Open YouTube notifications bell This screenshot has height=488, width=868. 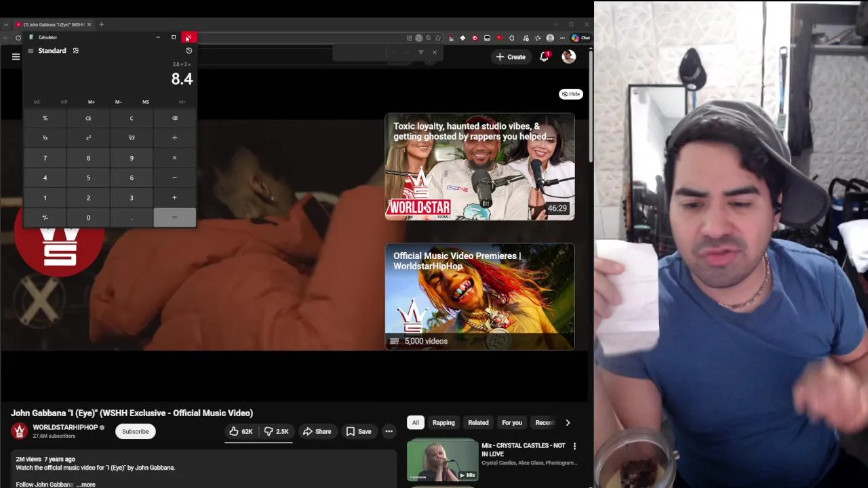pos(544,57)
